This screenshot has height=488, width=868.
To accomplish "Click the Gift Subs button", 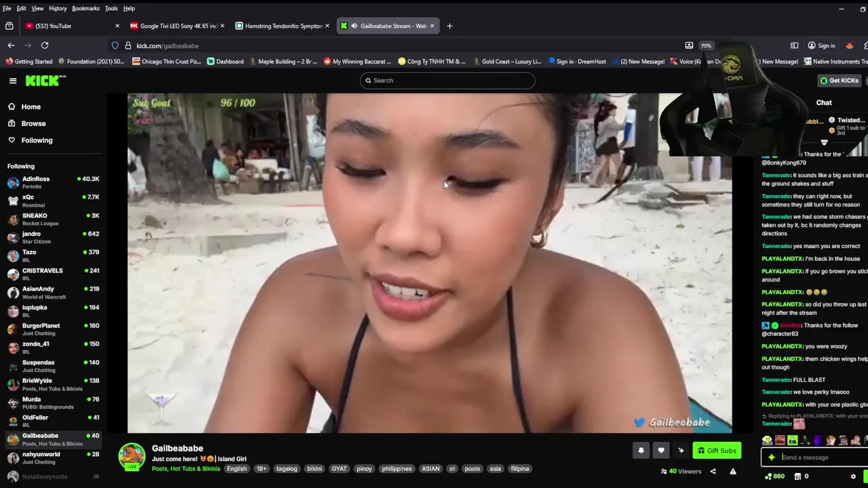I will (717, 451).
